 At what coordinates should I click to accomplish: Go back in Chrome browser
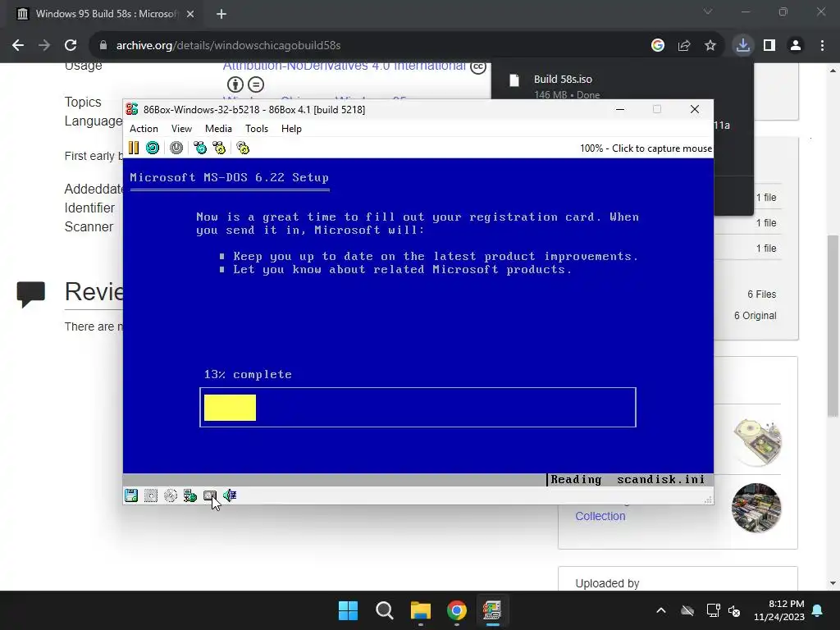pyautogui.click(x=18, y=46)
